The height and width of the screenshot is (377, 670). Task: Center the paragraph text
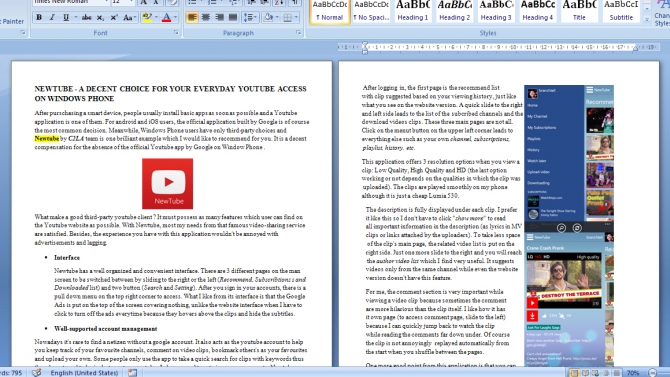(206, 18)
